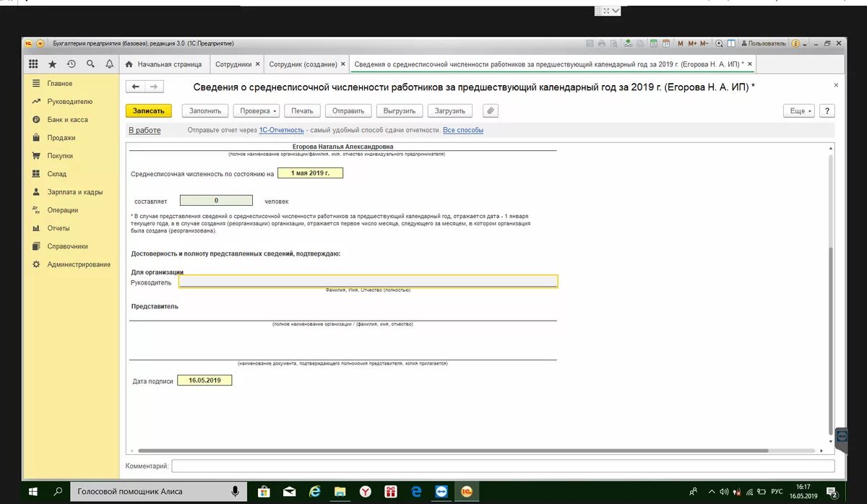Open Favorites star icon
The height and width of the screenshot is (504, 867).
52,64
